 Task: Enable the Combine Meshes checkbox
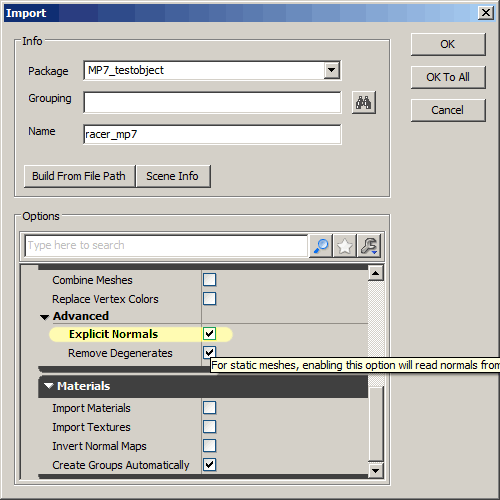point(209,280)
